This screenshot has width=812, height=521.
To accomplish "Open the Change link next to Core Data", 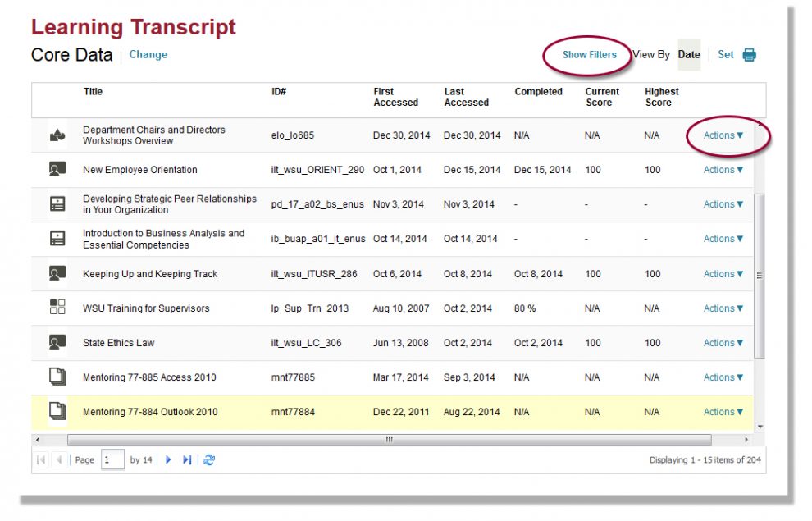I will 148,54.
